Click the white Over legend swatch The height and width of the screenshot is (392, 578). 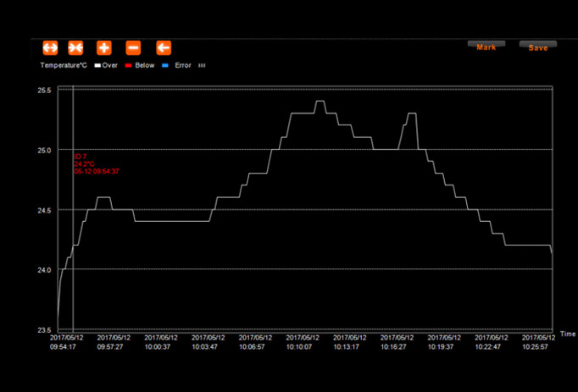pos(97,64)
